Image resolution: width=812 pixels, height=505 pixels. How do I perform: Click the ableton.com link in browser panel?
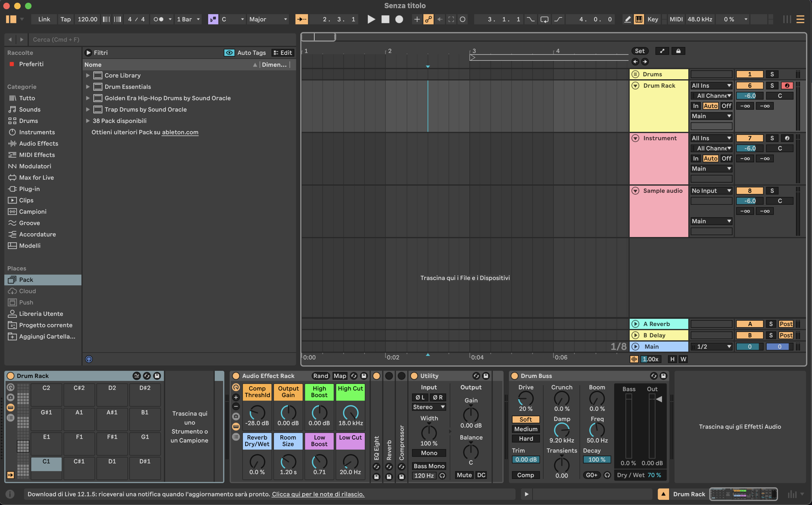(x=180, y=132)
